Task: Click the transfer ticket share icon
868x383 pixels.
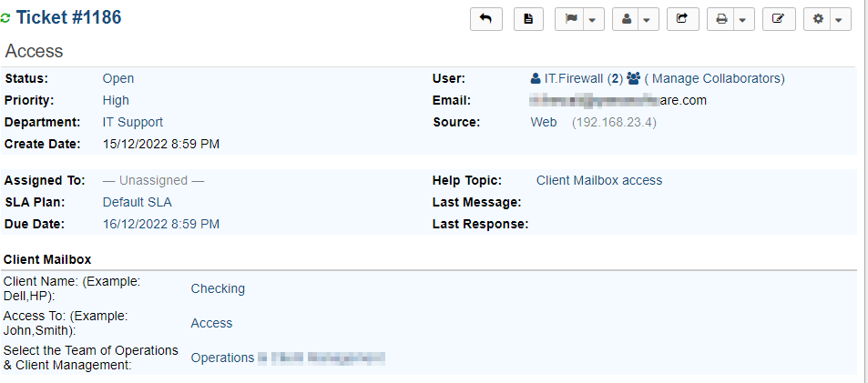Action: tap(682, 19)
